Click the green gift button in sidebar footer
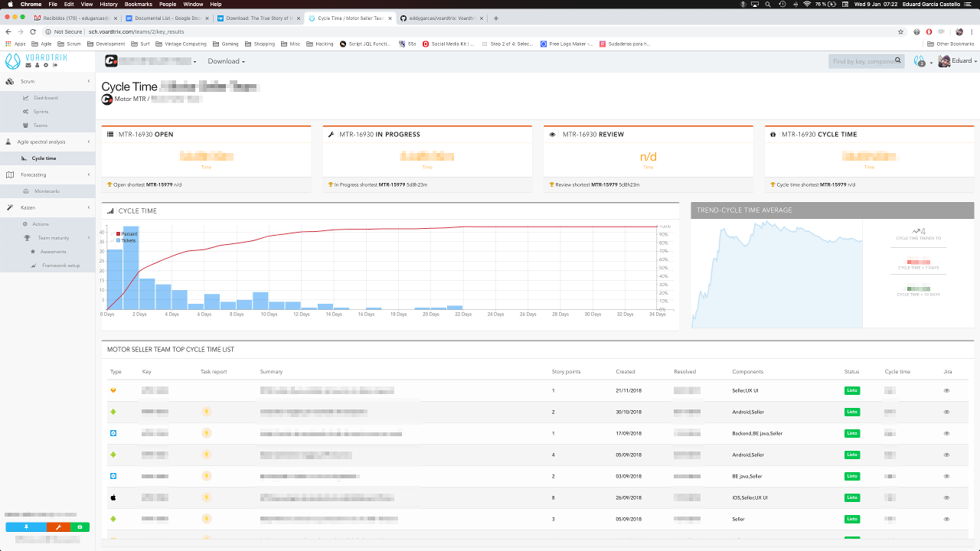The height and width of the screenshot is (551, 980). tap(80, 527)
